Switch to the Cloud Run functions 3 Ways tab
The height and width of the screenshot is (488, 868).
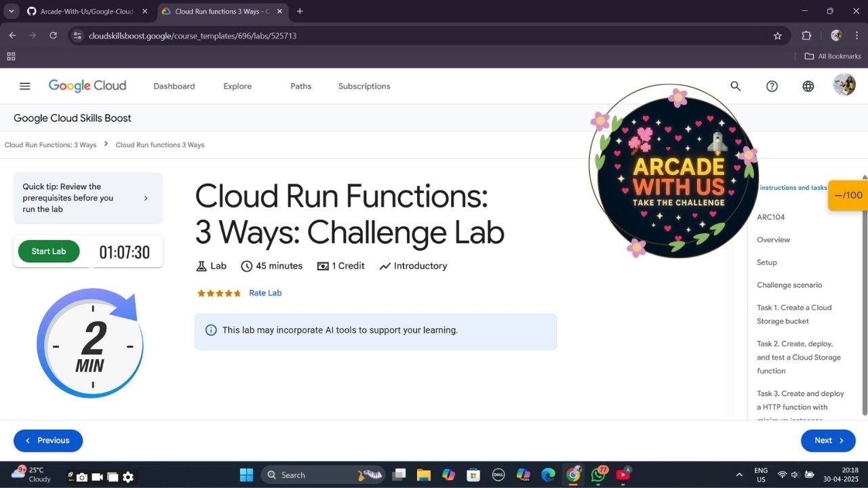tap(223, 12)
